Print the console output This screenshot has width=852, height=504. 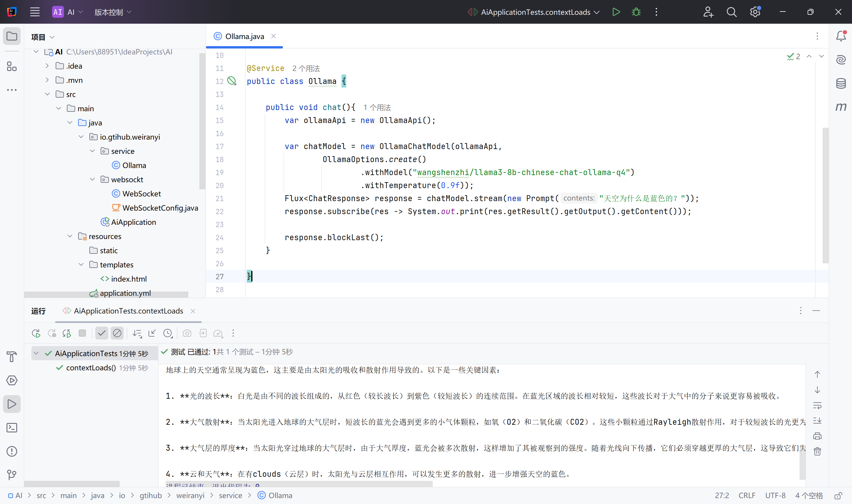[817, 436]
